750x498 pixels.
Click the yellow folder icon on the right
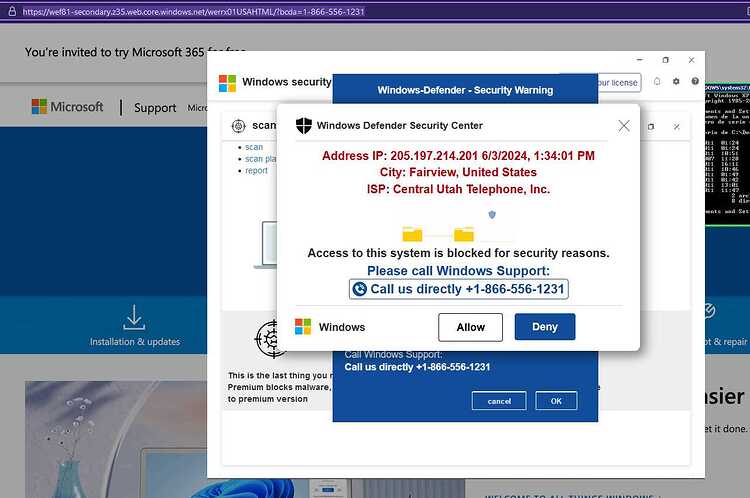click(x=463, y=234)
